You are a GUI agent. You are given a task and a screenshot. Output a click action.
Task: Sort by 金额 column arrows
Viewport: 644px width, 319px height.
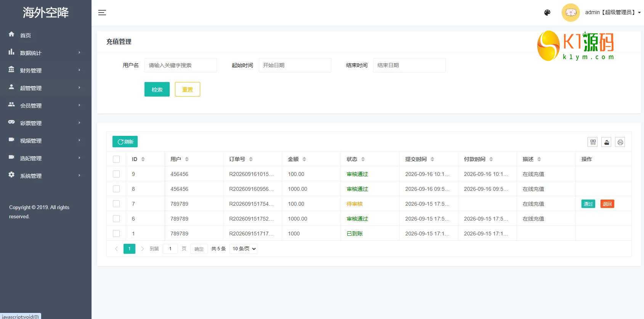click(304, 159)
